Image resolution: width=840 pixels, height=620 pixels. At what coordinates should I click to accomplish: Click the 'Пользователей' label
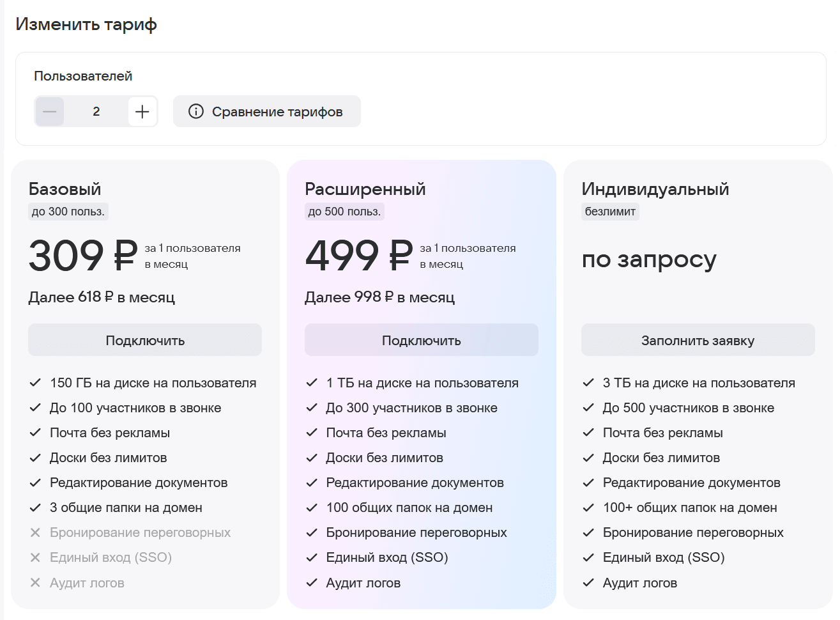[x=83, y=76]
